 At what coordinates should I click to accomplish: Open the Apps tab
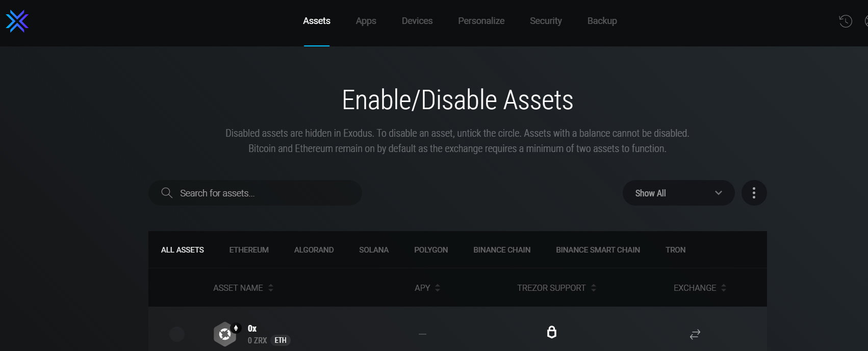(366, 21)
